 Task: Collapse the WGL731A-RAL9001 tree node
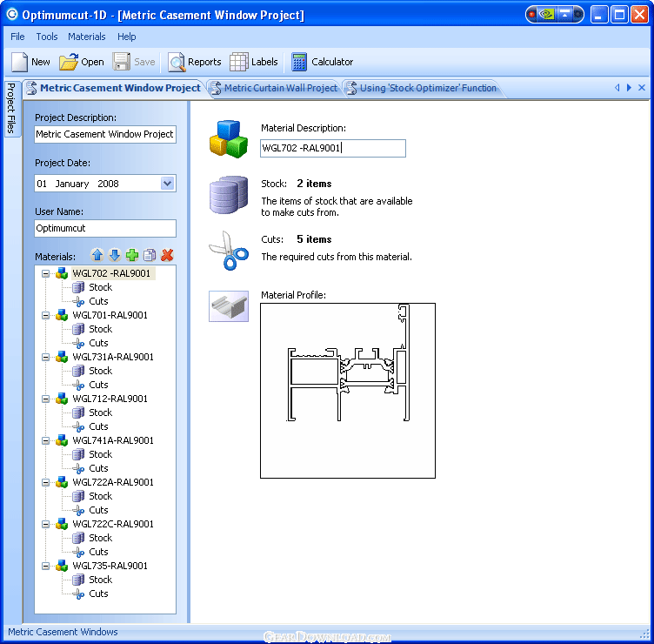[45, 358]
